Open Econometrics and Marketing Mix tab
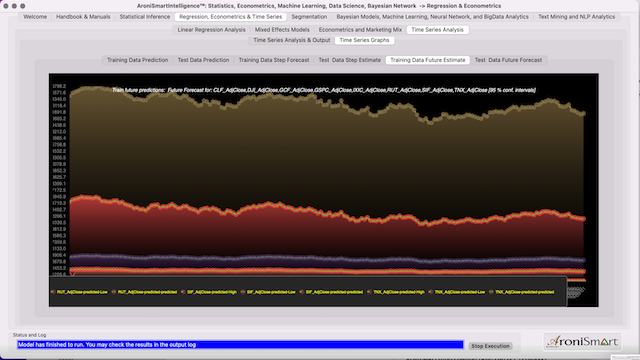The image size is (640, 360). point(360,30)
